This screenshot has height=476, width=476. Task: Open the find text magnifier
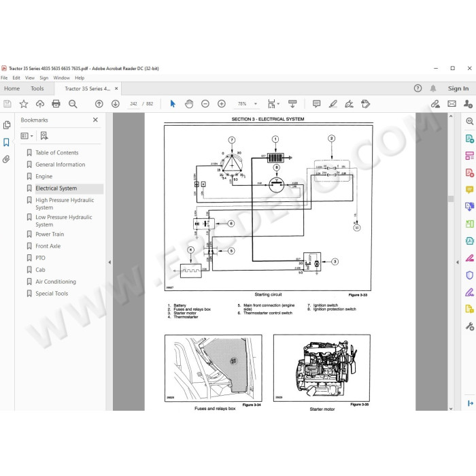point(73,104)
